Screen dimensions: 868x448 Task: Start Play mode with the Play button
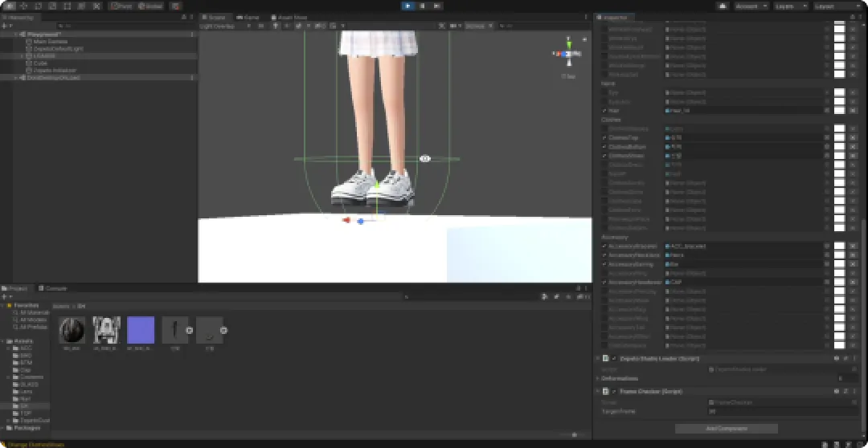pos(408,6)
